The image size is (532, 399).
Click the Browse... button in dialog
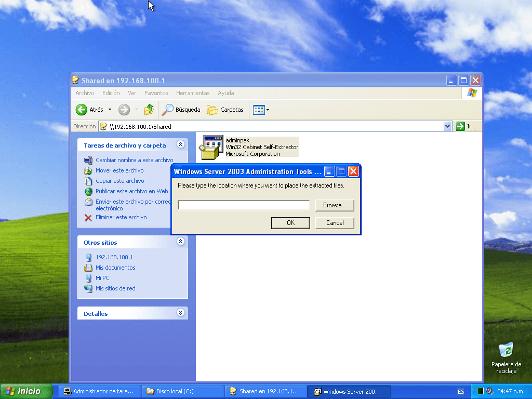point(334,205)
